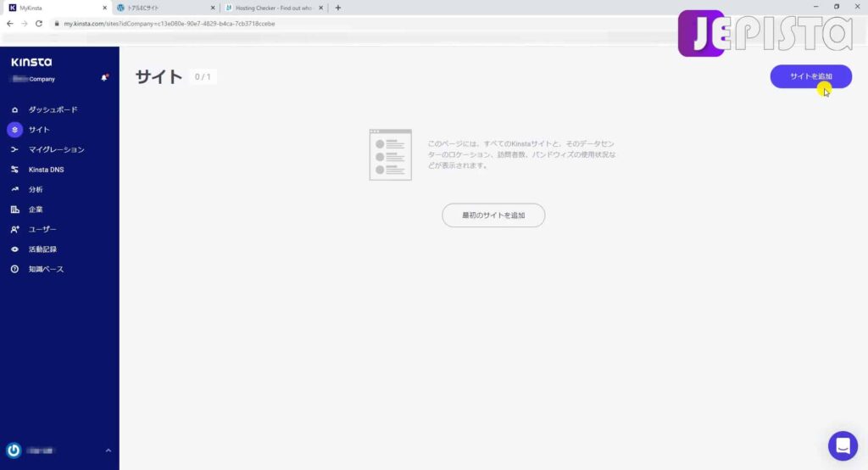Click the 0 / 1 site count badge
Image resolution: width=868 pixels, height=470 pixels.
203,77
